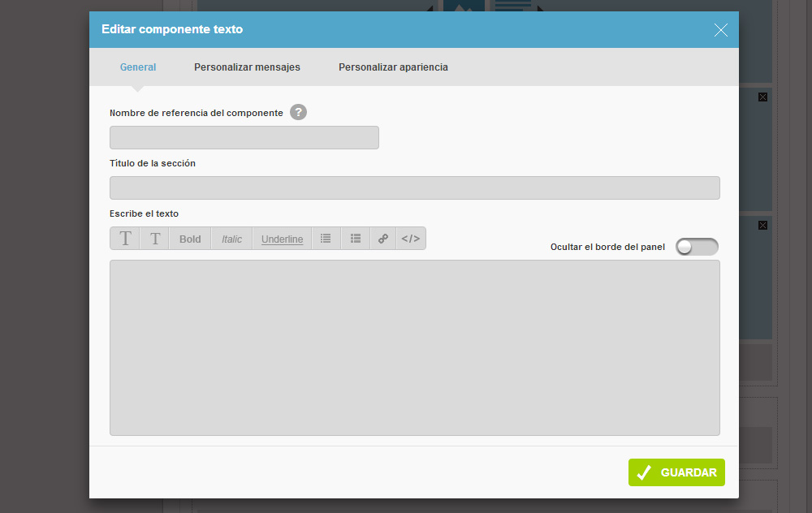Viewport: 812px width, 513px height.
Task: Open the Personalizar apariencia tab
Action: pyautogui.click(x=393, y=67)
